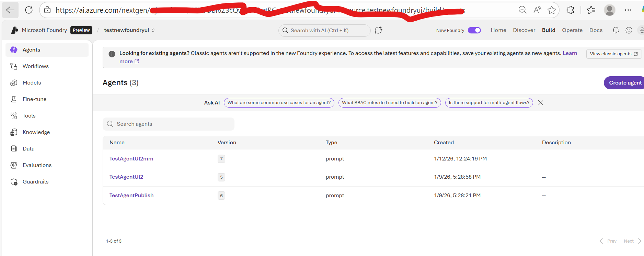Click the 1-3 of 3 count text
The width and height of the screenshot is (644, 256).
[x=114, y=241]
